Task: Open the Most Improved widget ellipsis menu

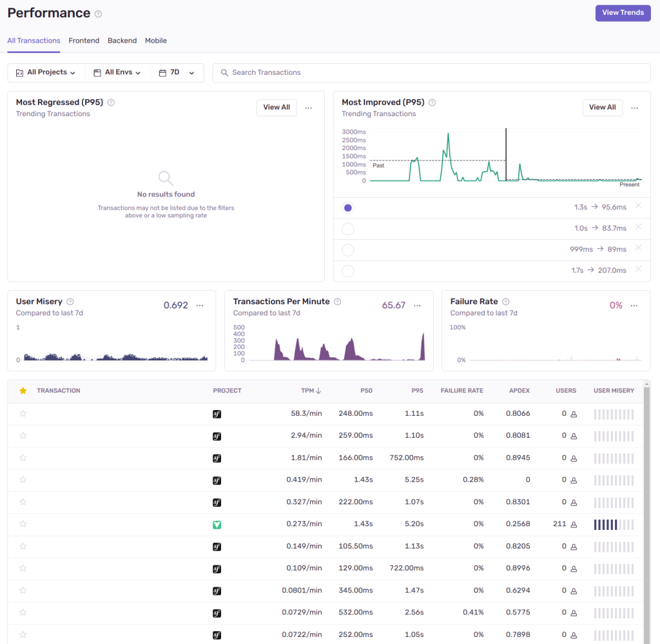Action: (x=635, y=108)
